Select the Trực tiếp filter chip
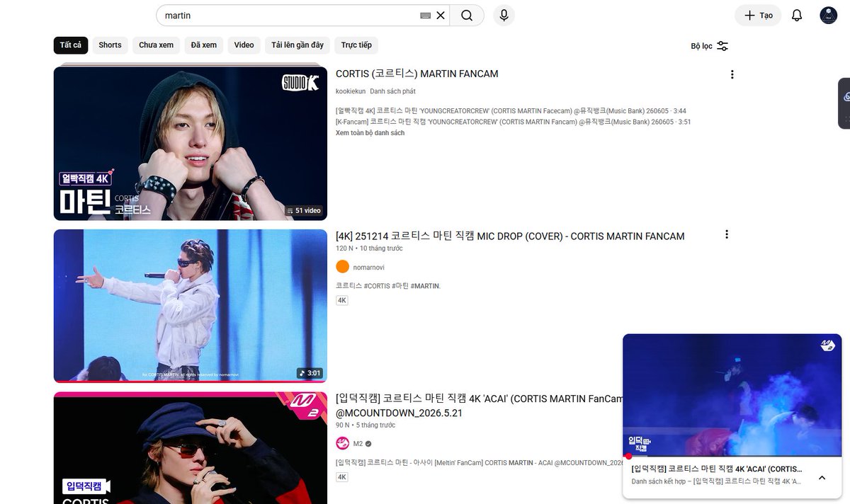 356,45
